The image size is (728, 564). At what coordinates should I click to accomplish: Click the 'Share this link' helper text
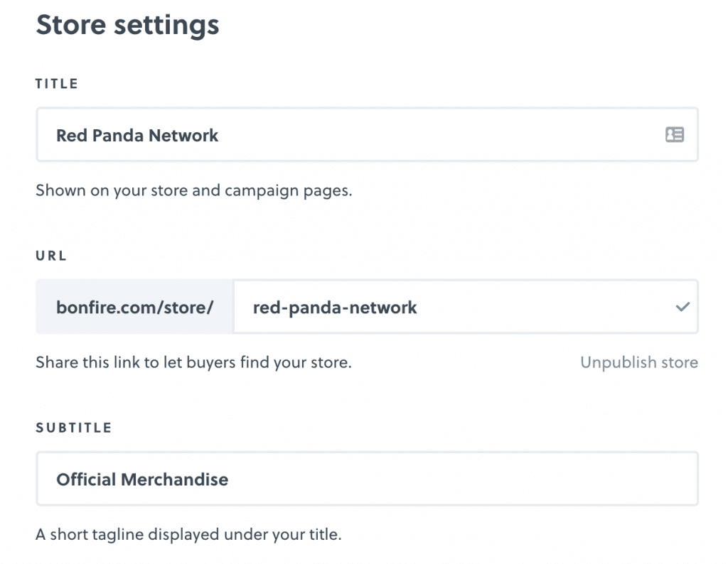pos(193,362)
